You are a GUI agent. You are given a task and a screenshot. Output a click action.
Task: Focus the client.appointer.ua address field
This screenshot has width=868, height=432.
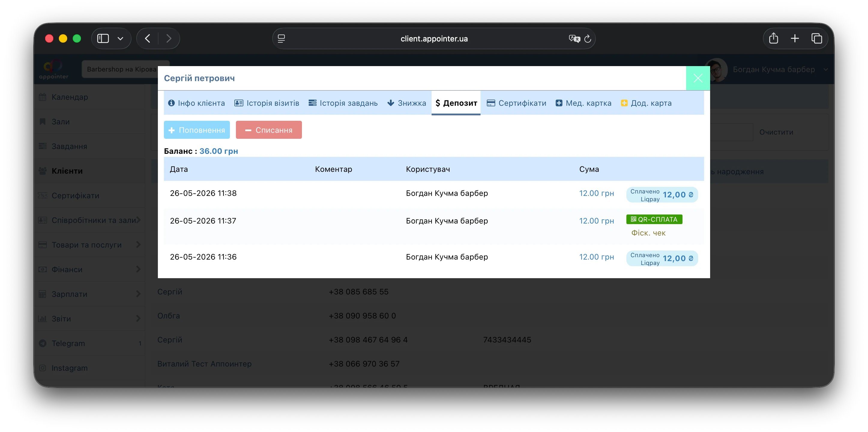click(434, 38)
